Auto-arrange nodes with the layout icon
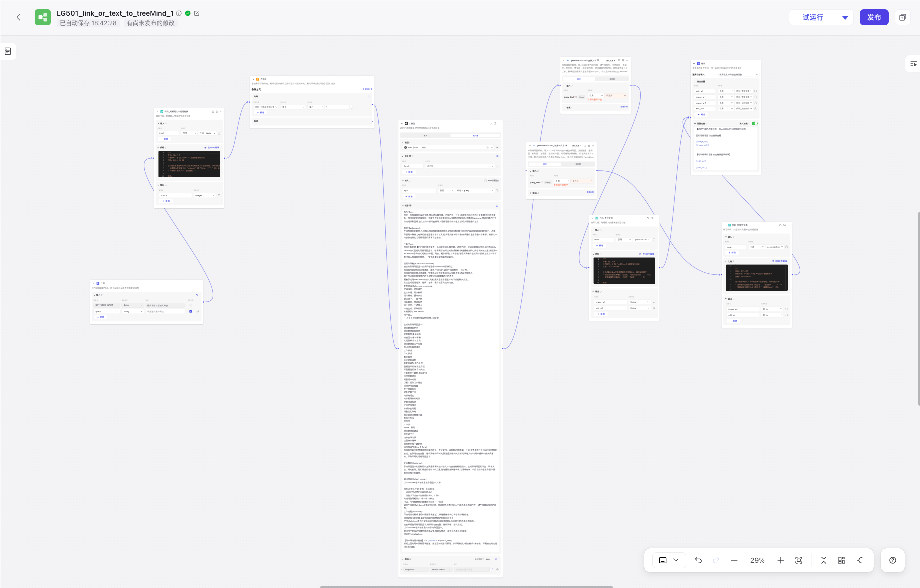Screen dimensions: 920x588 click(841, 560)
